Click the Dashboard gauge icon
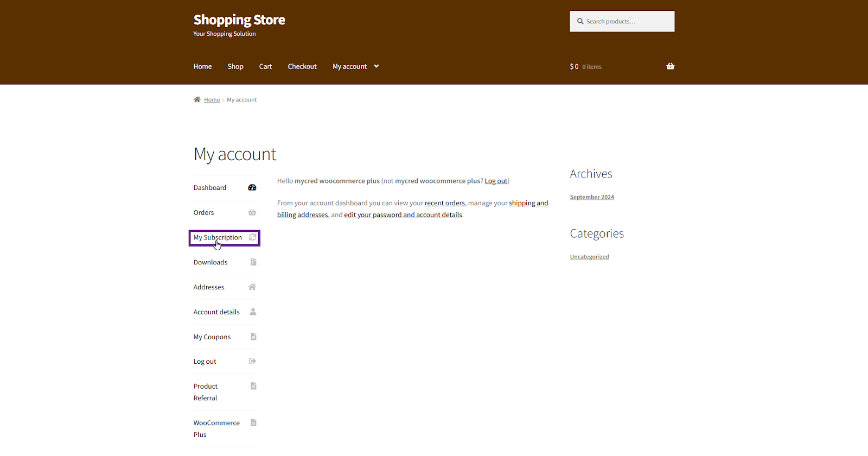The image size is (868, 456). point(252,188)
